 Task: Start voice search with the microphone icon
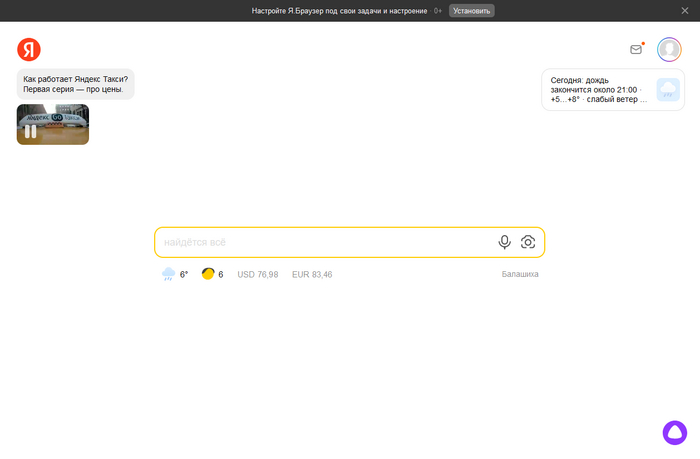tap(504, 242)
